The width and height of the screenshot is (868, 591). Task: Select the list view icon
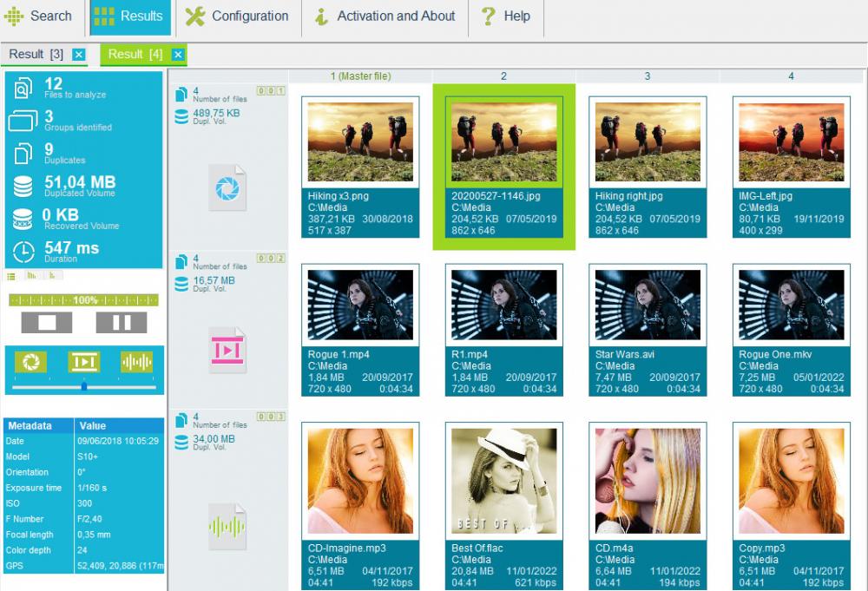coord(11,276)
